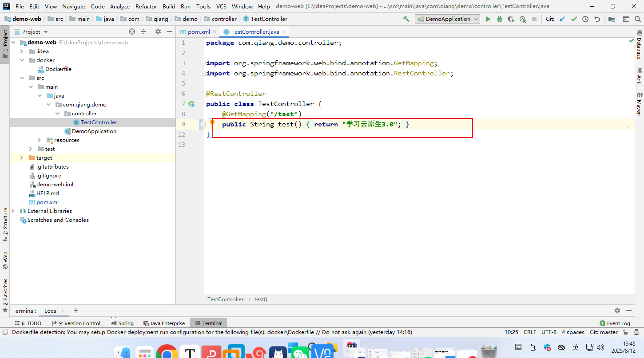Screen dimensions: 644x358
Task: Build the project with the hammer icon
Action: coord(406,19)
